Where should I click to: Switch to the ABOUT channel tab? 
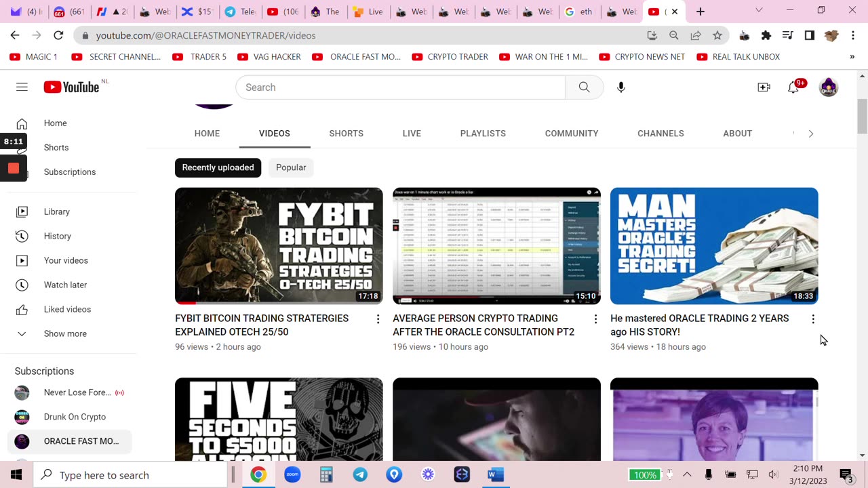pos(737,134)
